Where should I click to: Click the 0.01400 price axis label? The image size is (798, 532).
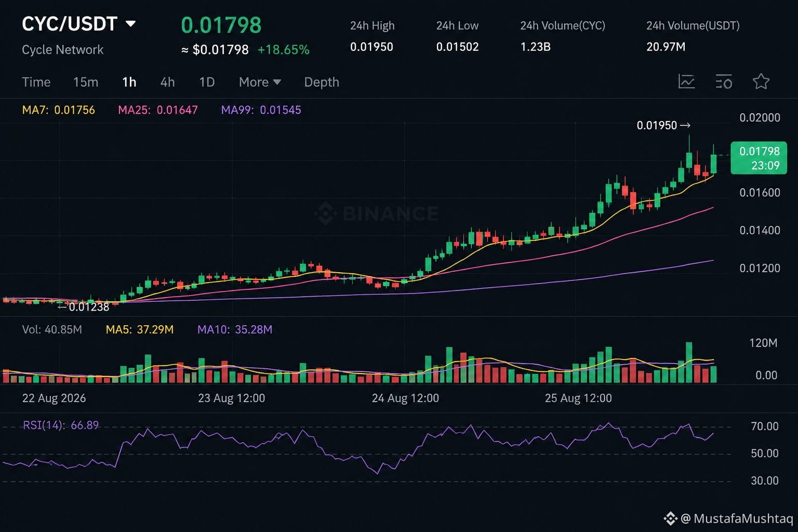click(760, 230)
